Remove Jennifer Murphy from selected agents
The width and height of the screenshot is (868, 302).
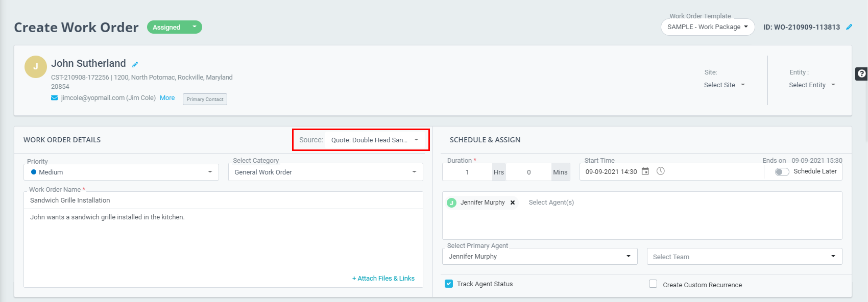513,203
